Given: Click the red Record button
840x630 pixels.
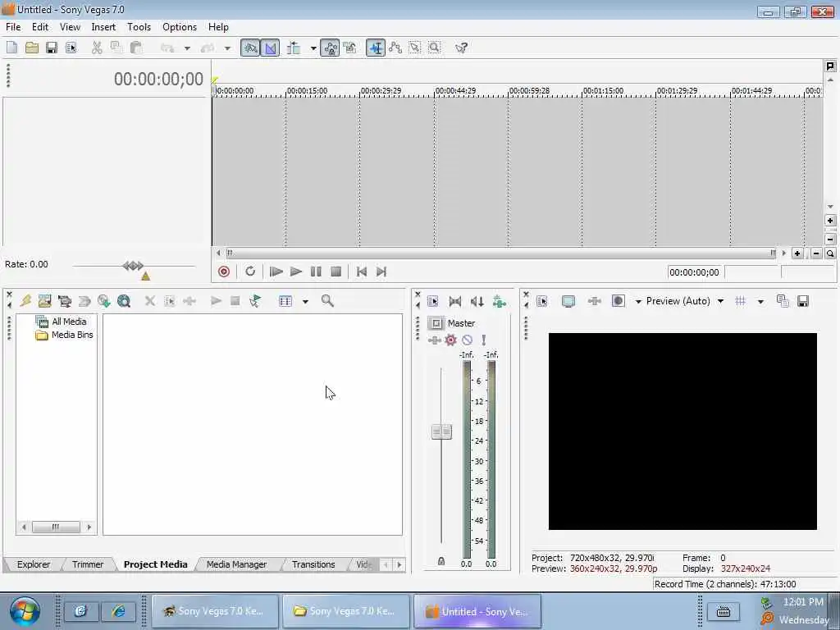Looking at the screenshot, I should pyautogui.click(x=224, y=272).
